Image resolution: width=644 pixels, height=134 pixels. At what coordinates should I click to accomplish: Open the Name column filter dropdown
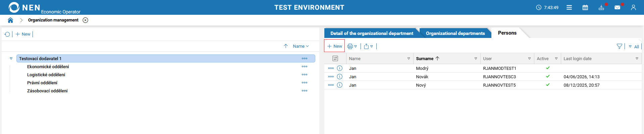[409, 58]
